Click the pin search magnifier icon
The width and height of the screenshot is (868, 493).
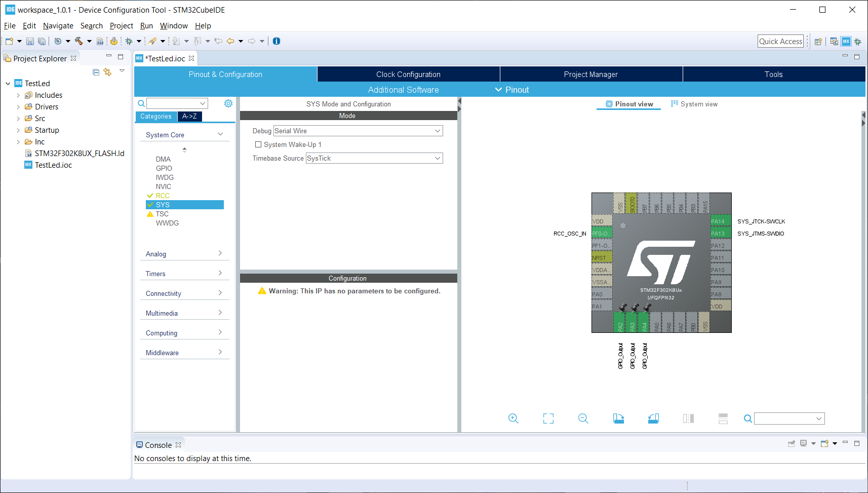[x=747, y=419]
